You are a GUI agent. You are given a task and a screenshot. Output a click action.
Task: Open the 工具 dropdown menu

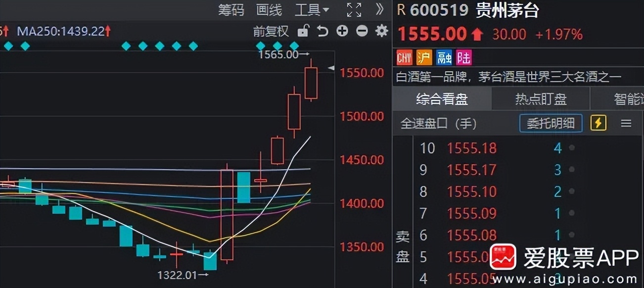[312, 9]
